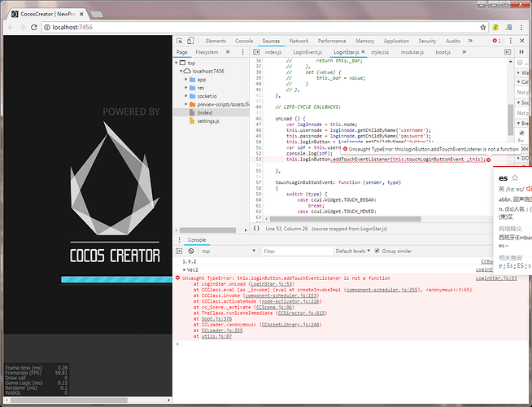This screenshot has height=407, width=532.
Task: Open DevTools customize menu
Action: pyautogui.click(x=510, y=41)
